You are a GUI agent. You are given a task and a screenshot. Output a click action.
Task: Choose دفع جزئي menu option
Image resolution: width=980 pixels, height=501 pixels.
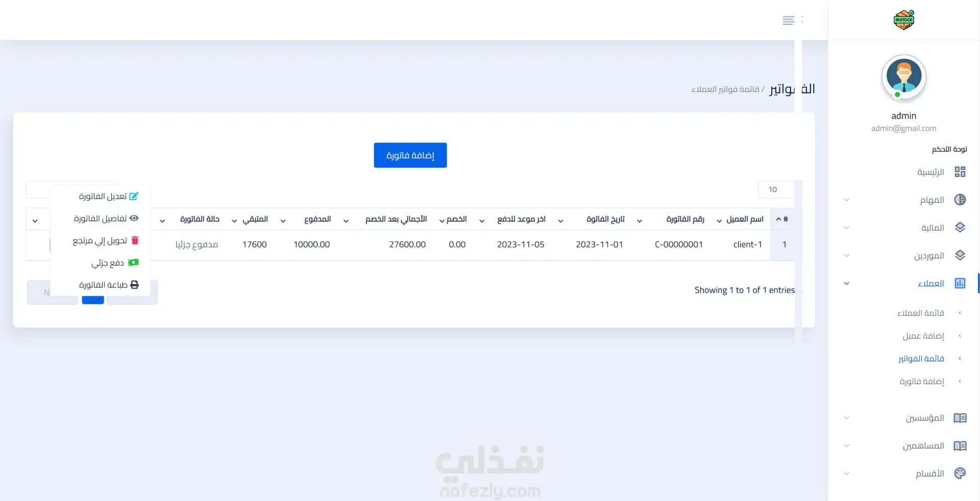(108, 263)
